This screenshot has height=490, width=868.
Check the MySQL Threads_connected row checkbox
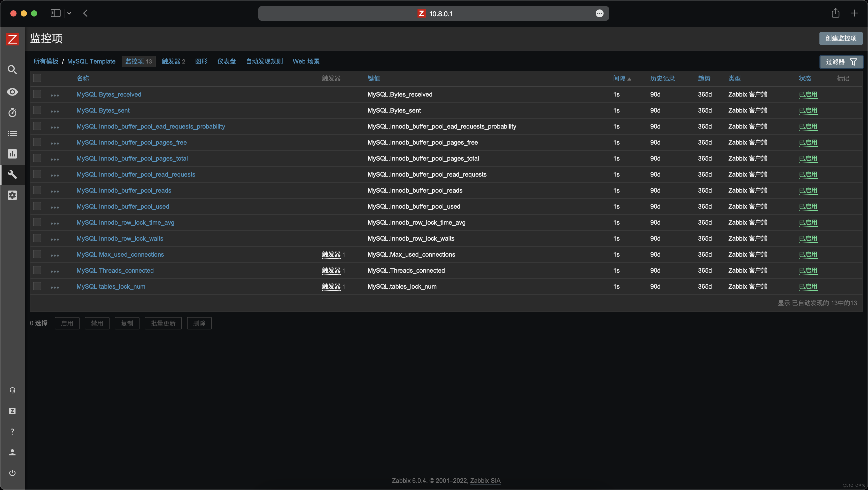click(x=37, y=270)
